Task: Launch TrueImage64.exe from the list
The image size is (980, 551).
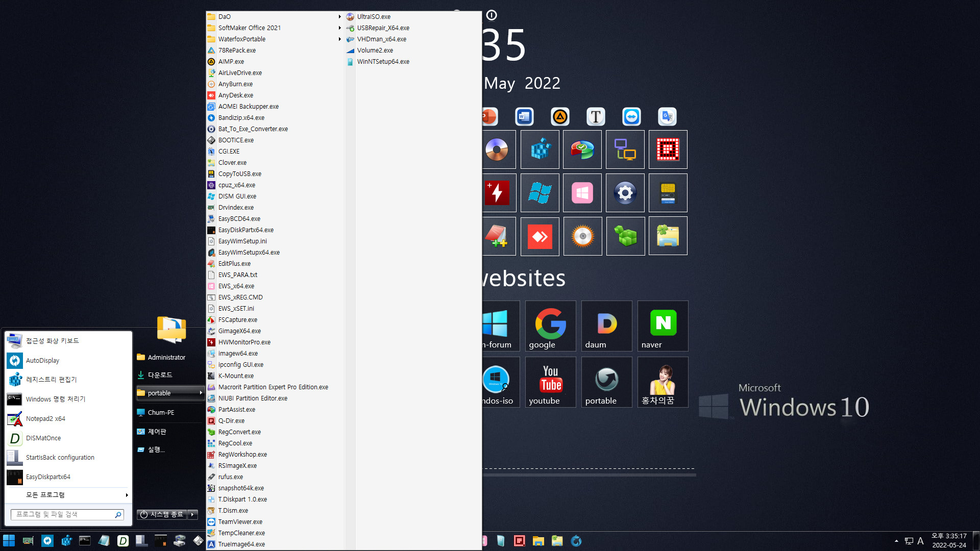Action: click(275, 544)
